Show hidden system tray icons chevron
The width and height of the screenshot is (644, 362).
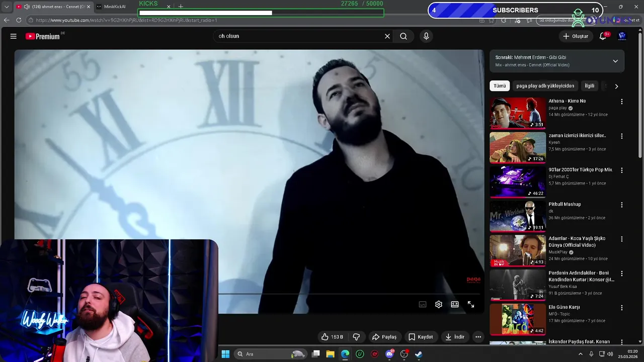point(581,354)
